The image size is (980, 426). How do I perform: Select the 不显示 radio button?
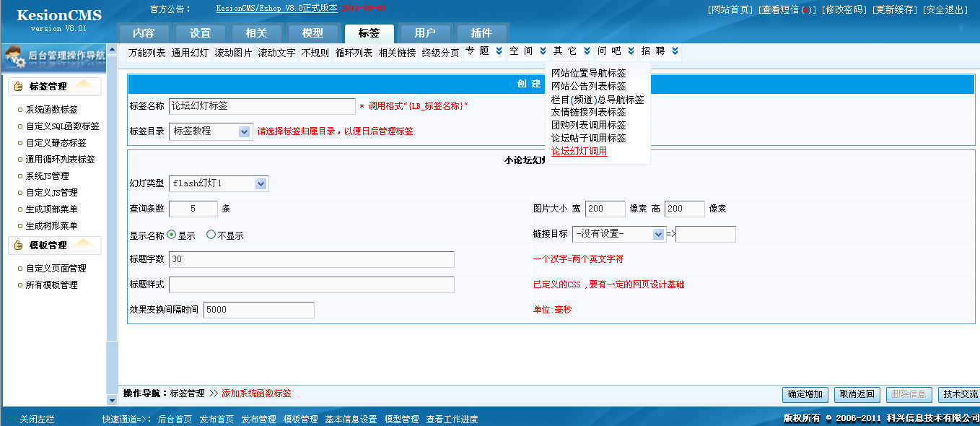click(211, 235)
